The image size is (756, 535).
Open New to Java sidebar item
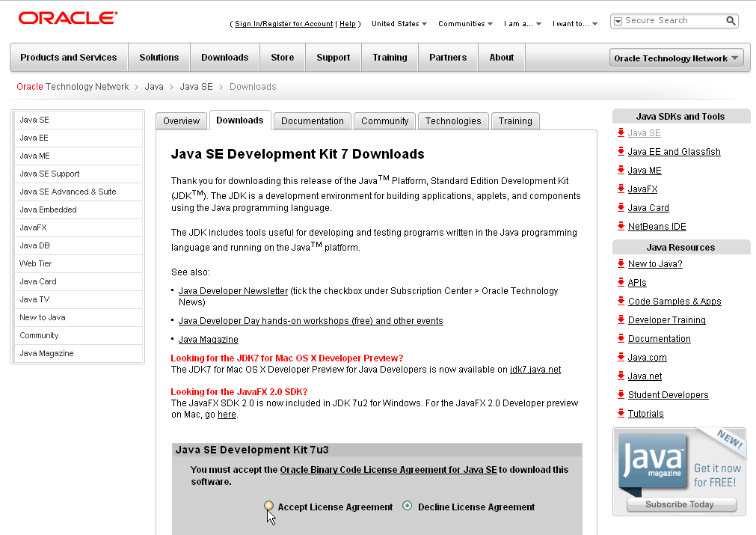pos(79,317)
